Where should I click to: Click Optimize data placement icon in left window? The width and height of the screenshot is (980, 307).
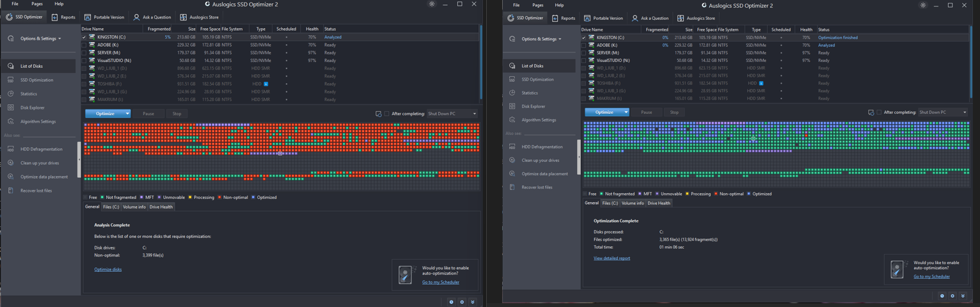11,177
